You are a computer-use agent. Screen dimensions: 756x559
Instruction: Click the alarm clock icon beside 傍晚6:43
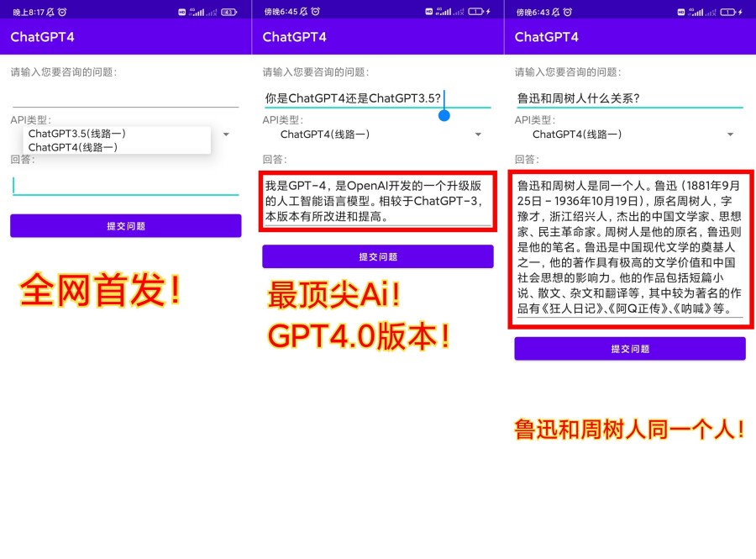[x=566, y=12]
